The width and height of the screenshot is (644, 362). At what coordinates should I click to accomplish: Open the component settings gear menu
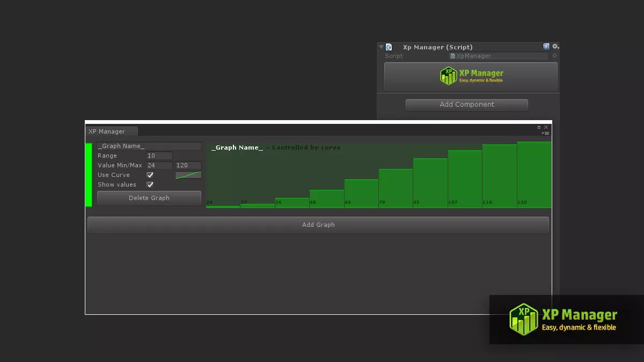tap(555, 47)
